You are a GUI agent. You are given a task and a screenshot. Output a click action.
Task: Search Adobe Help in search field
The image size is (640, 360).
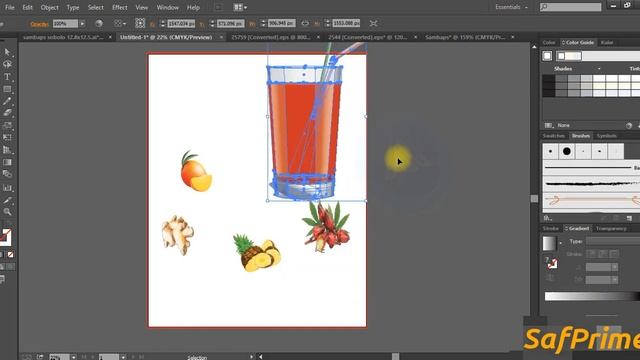(571, 7)
